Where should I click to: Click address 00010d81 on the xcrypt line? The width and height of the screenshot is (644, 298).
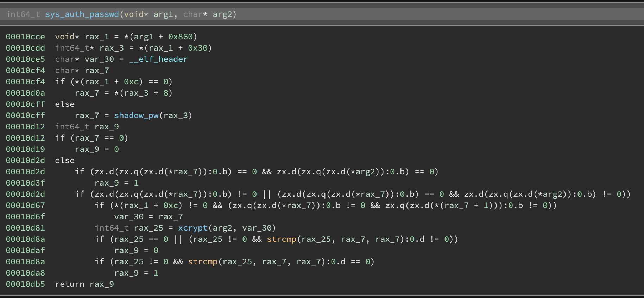(25, 228)
